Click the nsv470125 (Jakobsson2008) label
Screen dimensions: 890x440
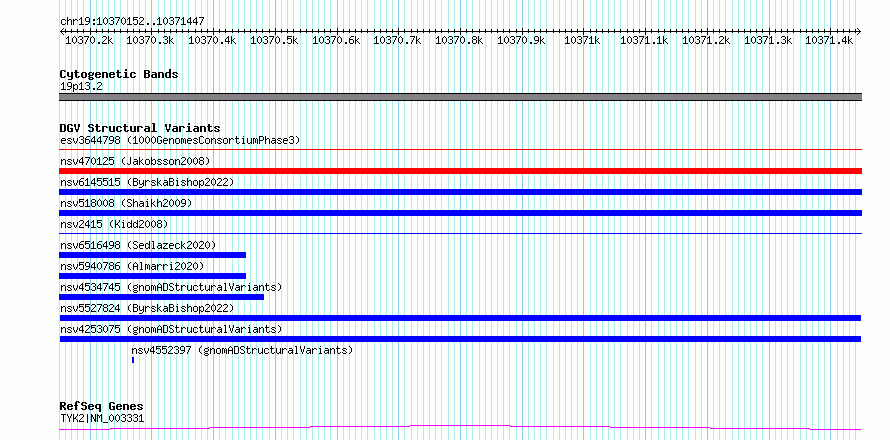coord(135,161)
